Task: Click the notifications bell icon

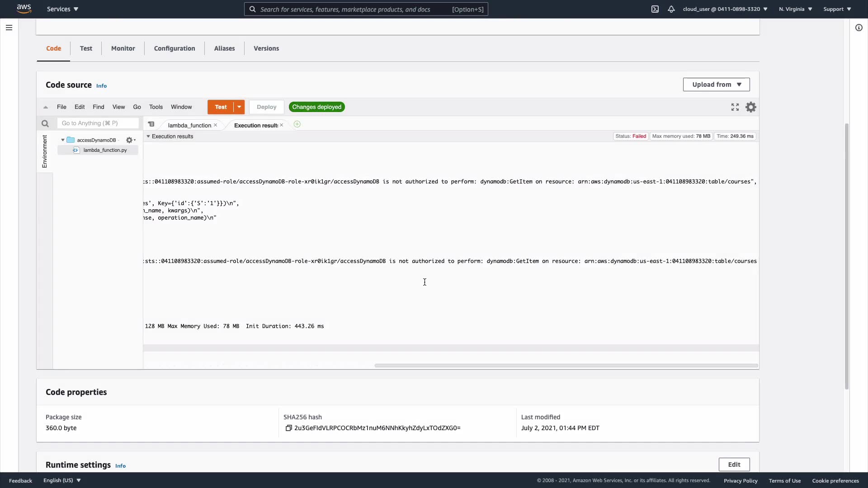Action: pyautogui.click(x=671, y=9)
